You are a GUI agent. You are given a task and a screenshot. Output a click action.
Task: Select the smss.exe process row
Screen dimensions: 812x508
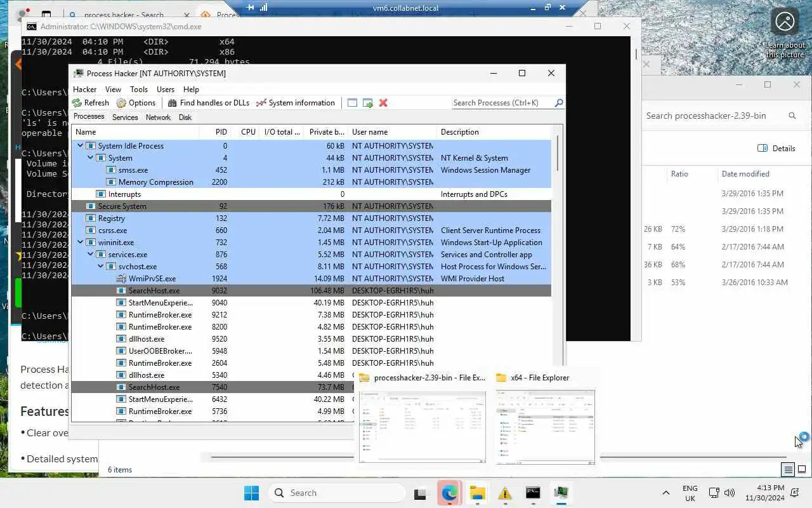point(311,170)
